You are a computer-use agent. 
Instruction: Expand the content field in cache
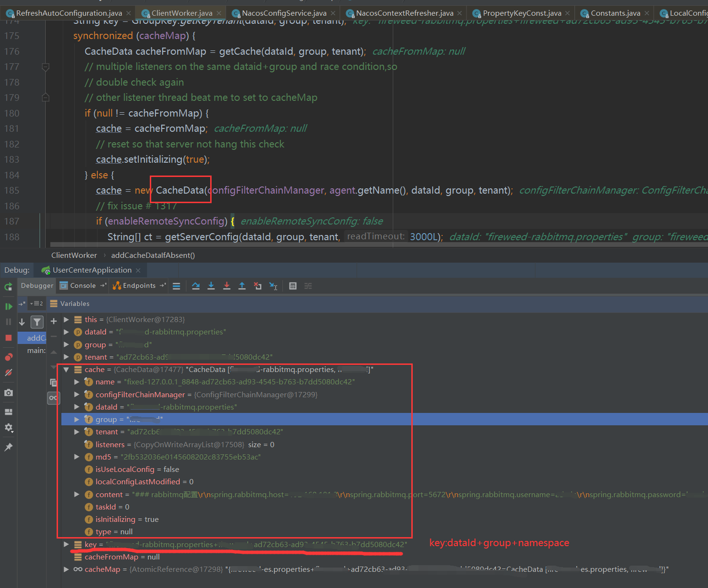[77, 495]
